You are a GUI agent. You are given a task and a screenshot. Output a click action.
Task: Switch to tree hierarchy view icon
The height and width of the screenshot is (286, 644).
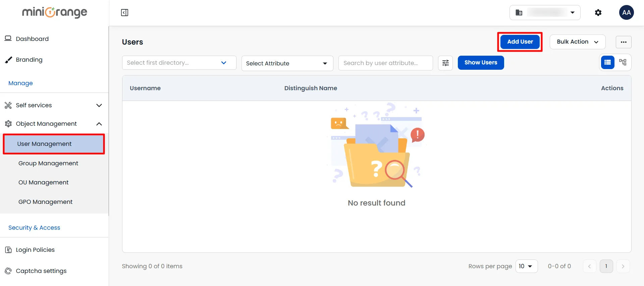(623, 62)
